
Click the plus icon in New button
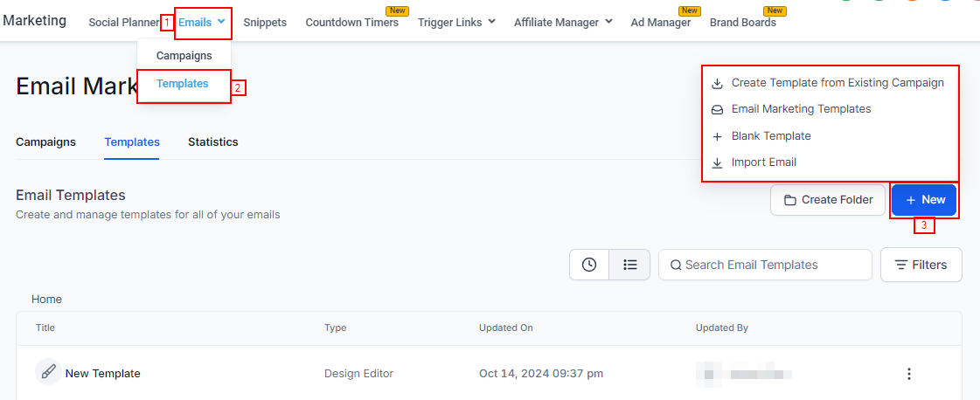911,200
